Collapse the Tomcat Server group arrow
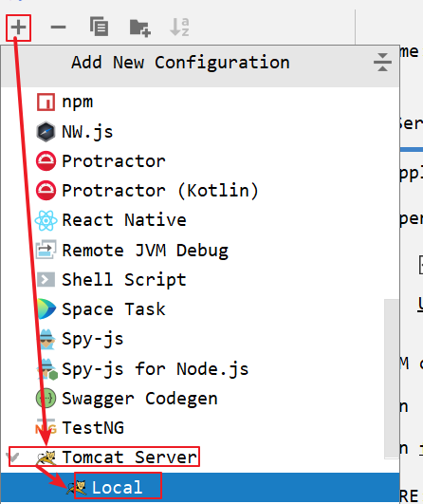 (x=14, y=457)
